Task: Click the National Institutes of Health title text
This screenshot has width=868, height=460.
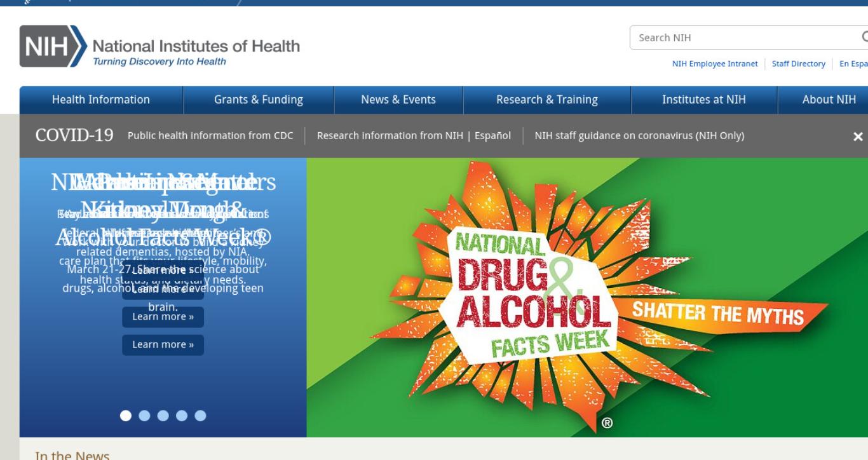Action: (196, 46)
